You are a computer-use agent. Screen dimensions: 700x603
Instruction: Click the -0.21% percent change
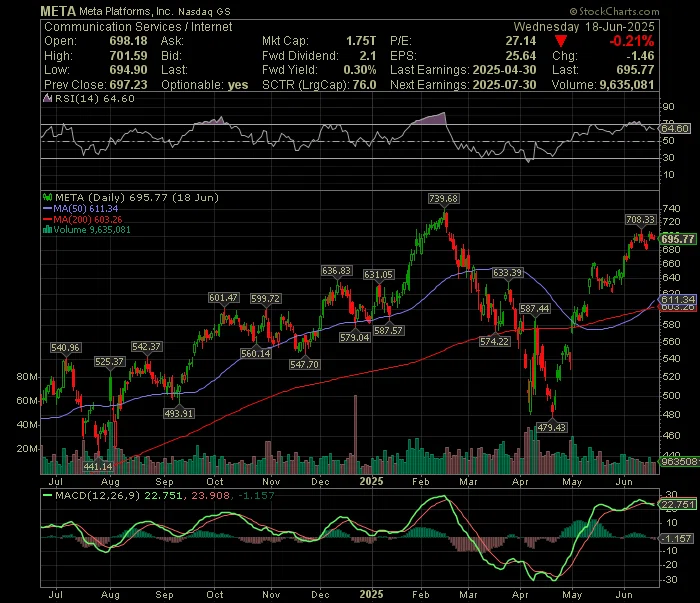pyautogui.click(x=632, y=41)
